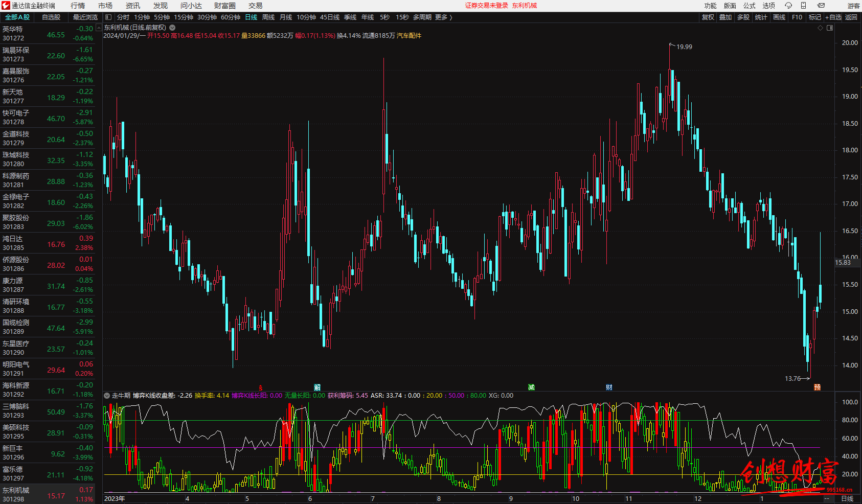Image resolution: width=862 pixels, height=504 pixels.
Task: Open the 选项 menu
Action: 769,6
